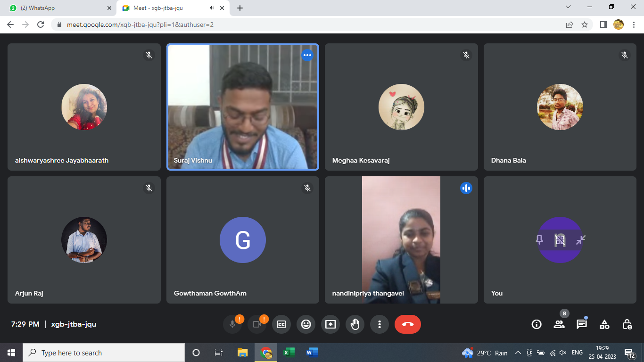Image resolution: width=644 pixels, height=362 pixels.
Task: Pin your own video tile
Action: 539,240
